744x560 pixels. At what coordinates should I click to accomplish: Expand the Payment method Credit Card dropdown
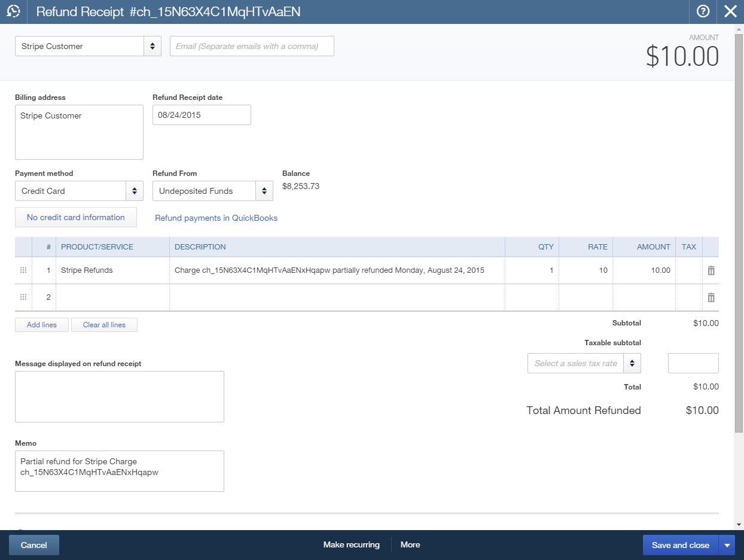pos(134,191)
